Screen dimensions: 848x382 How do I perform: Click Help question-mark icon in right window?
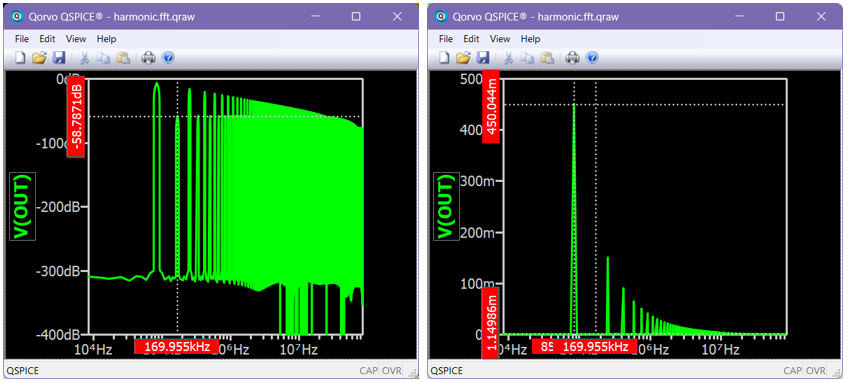click(592, 57)
